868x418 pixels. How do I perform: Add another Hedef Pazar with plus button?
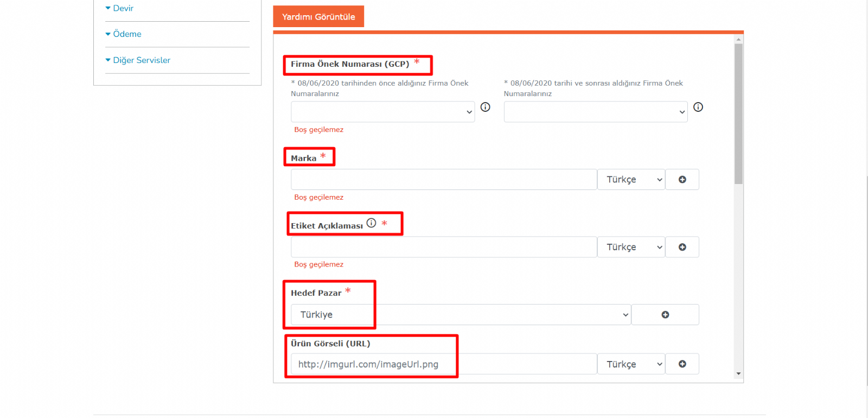pos(665,315)
